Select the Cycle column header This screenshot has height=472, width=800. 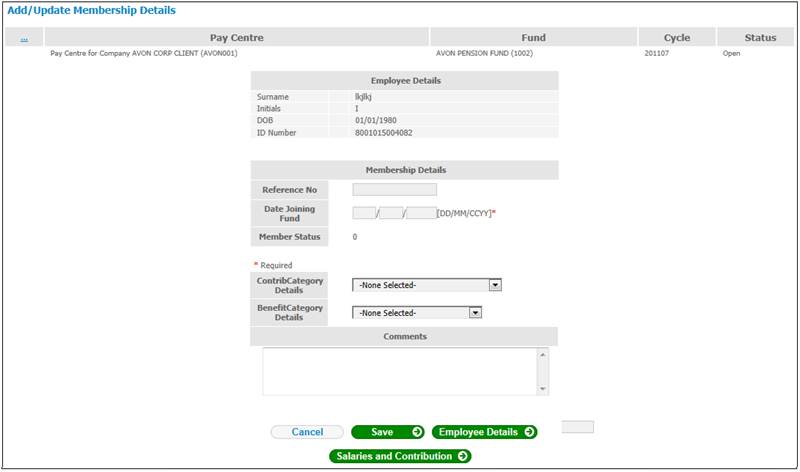pyautogui.click(x=677, y=38)
